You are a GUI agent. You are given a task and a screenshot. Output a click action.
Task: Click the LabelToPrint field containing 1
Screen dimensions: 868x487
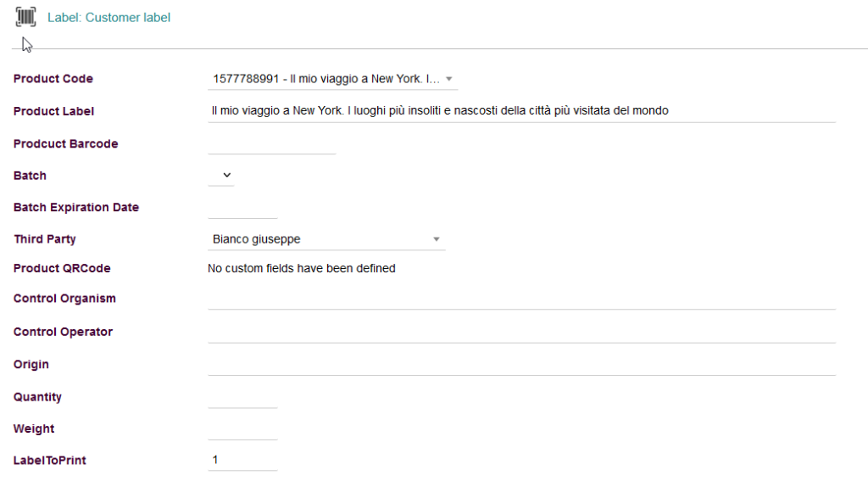click(x=242, y=461)
